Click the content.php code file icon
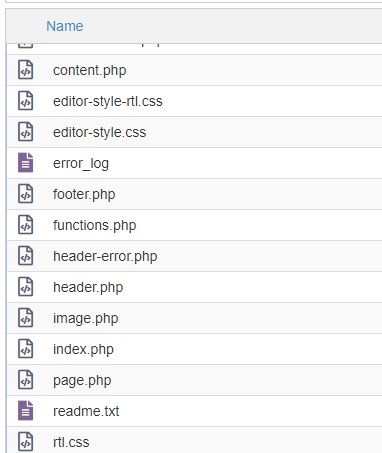Viewport: 382px width, 453px height. click(x=25, y=70)
